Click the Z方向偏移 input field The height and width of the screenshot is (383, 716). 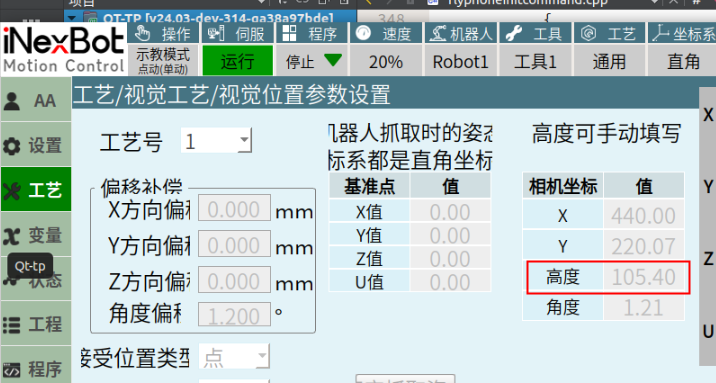(x=234, y=280)
